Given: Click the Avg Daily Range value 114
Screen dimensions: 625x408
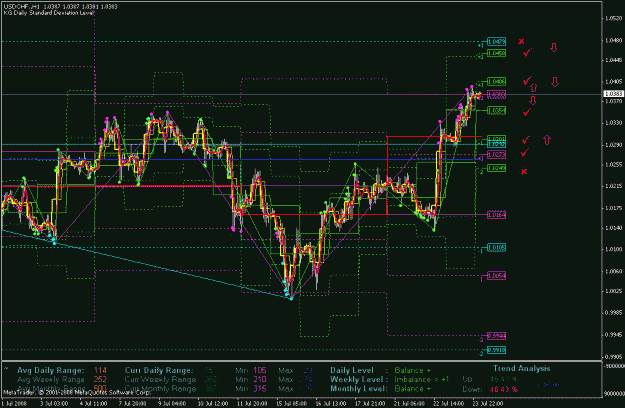Looking at the screenshot, I should pos(100,370).
